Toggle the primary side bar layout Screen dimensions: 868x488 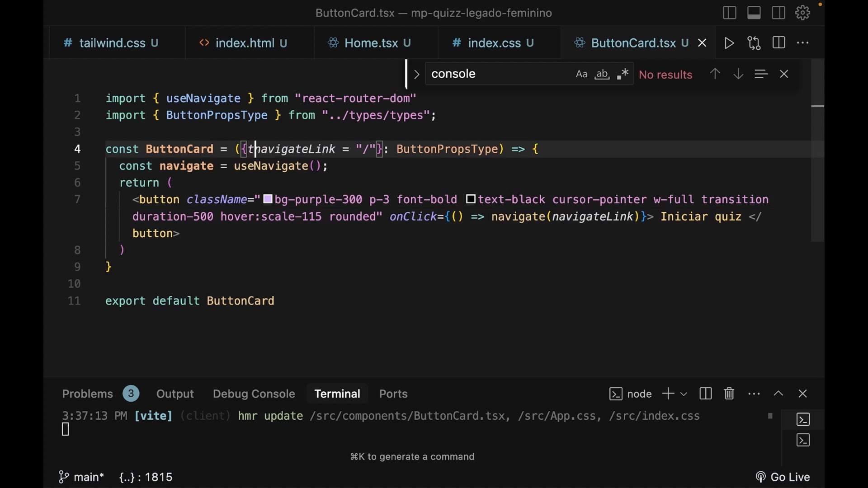click(729, 13)
